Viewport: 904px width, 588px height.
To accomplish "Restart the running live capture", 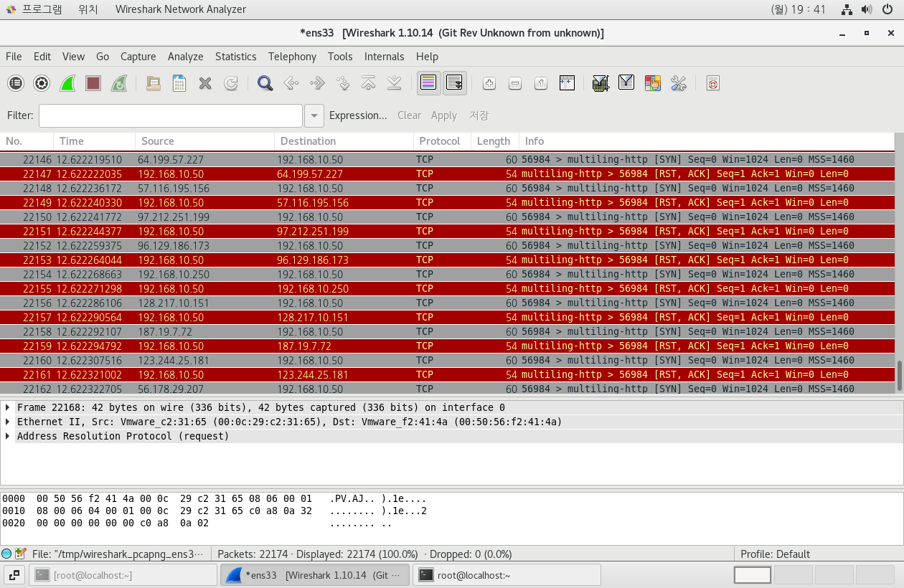I will (119, 83).
